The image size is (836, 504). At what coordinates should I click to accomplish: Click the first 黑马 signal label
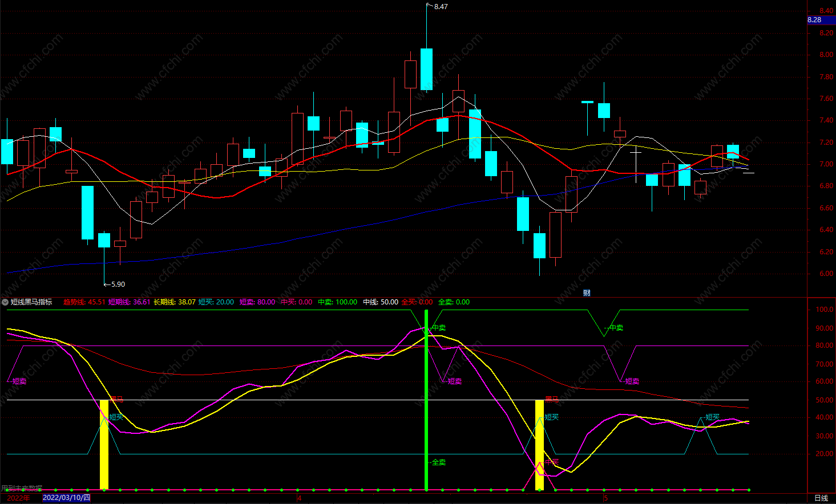116,400
